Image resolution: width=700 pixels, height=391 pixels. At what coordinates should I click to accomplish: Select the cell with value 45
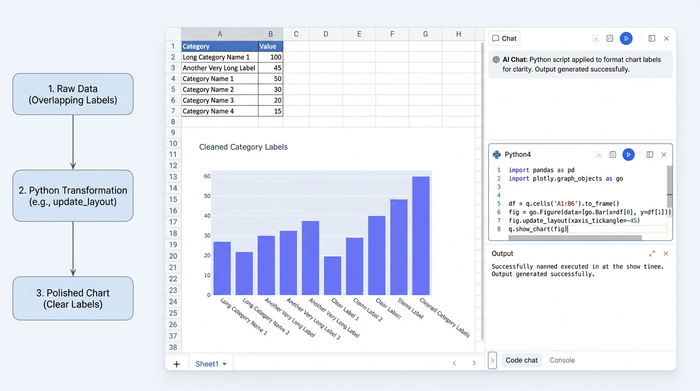(x=271, y=68)
